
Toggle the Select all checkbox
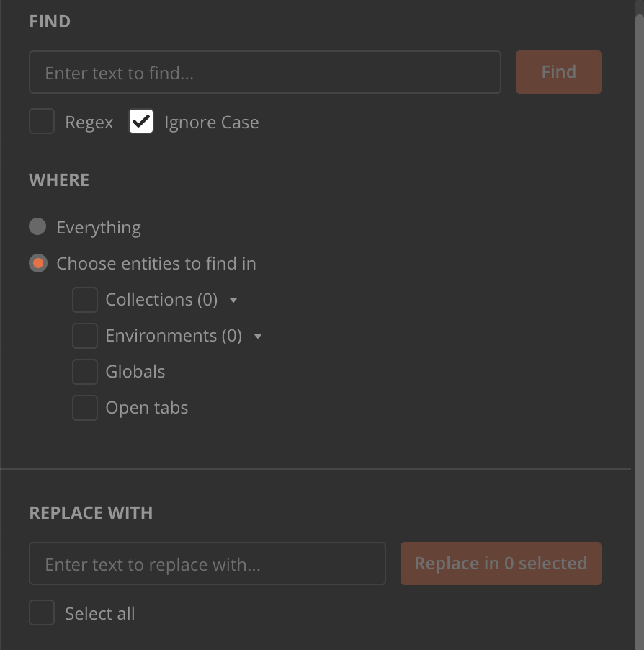click(42, 613)
